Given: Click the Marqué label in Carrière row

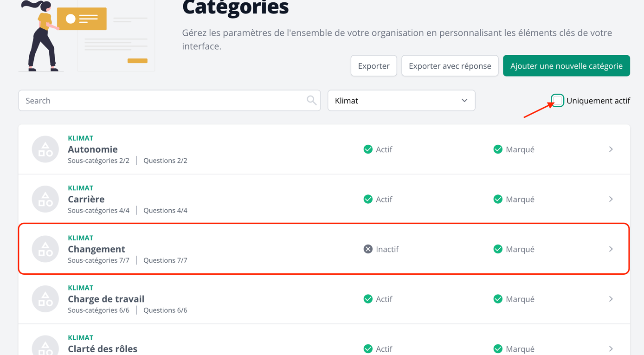Looking at the screenshot, I should click(x=520, y=199).
